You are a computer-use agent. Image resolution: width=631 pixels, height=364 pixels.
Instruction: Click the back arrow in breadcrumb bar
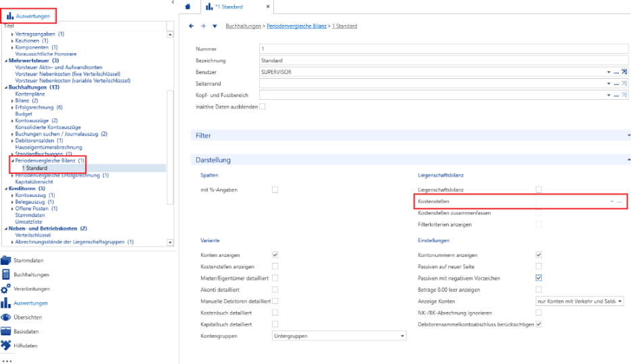191,26
